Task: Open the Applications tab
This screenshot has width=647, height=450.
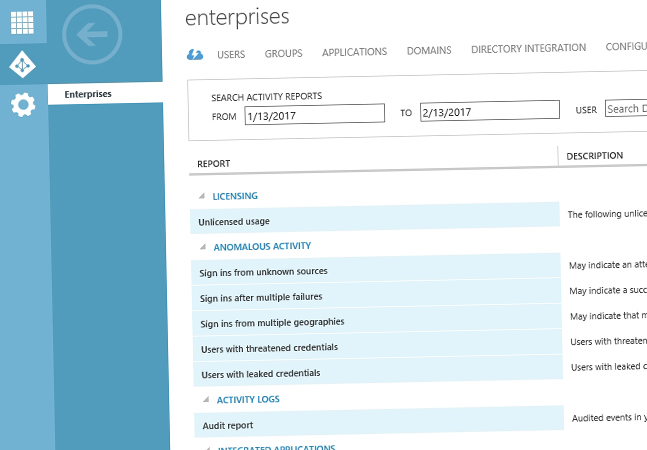Action: [354, 52]
